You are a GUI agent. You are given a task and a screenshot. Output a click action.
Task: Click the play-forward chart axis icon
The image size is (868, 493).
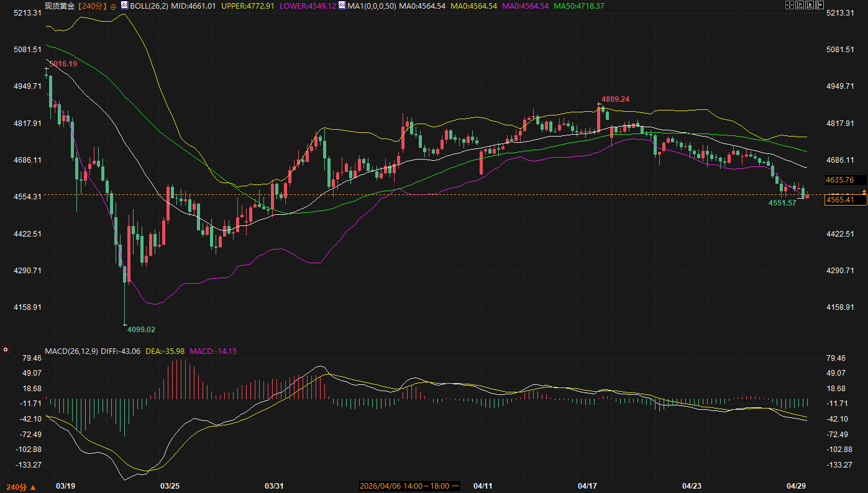810,5
